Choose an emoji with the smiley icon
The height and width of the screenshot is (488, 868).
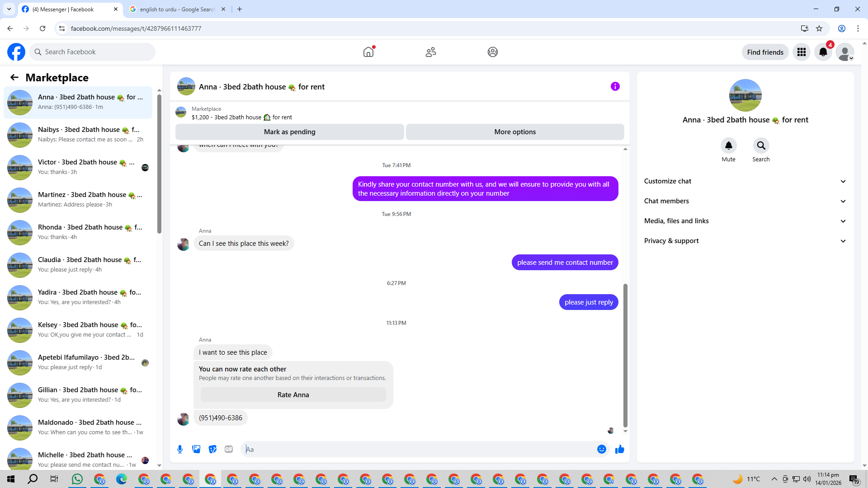(x=601, y=449)
